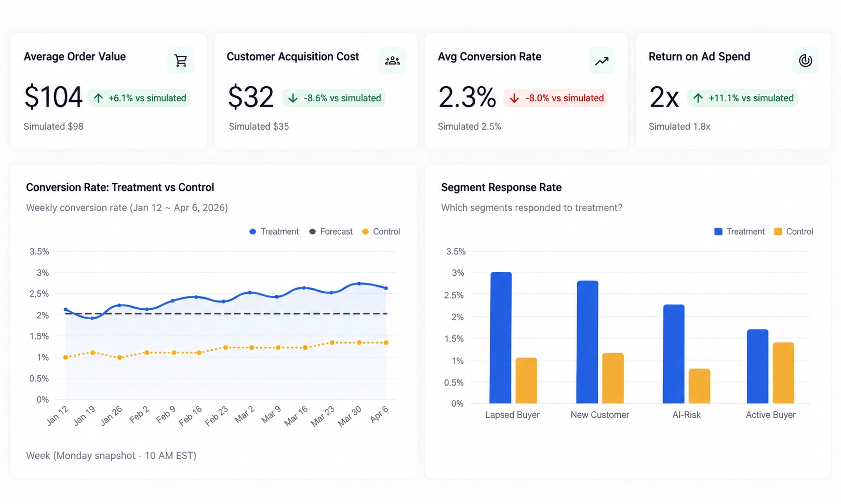Click the "2.3%" conversion rate value
Screen dimensions: 841x504
coord(467,98)
